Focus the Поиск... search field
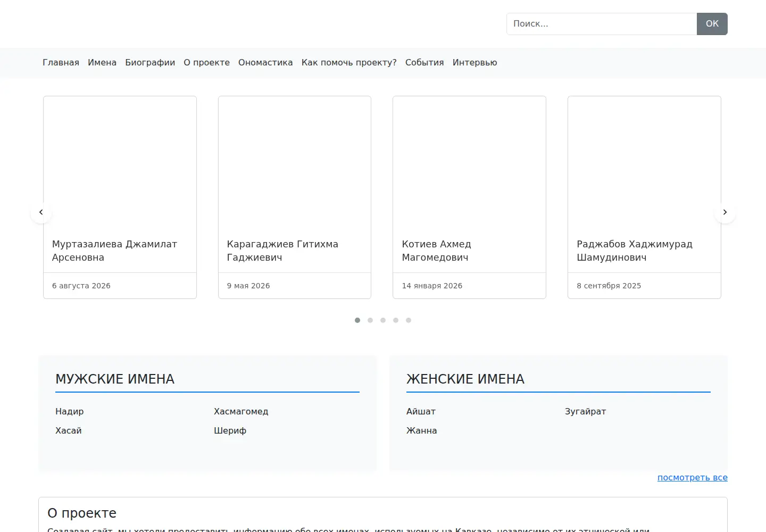 (602, 24)
